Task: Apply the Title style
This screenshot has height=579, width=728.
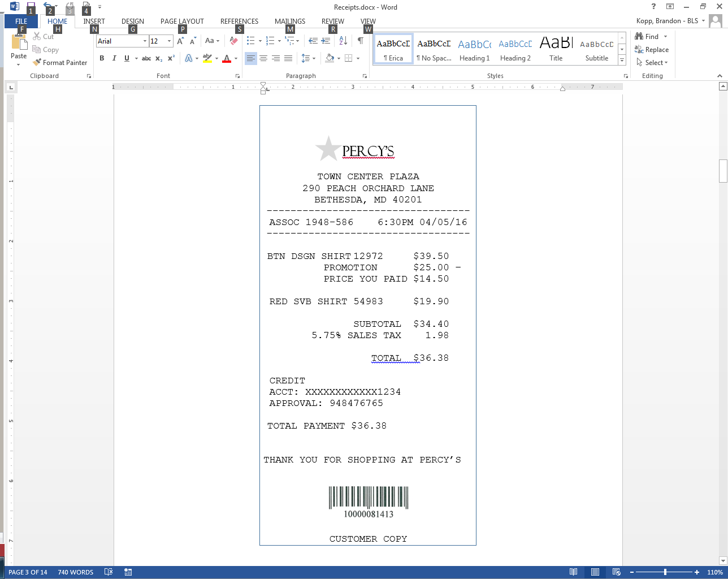Action: coord(556,49)
